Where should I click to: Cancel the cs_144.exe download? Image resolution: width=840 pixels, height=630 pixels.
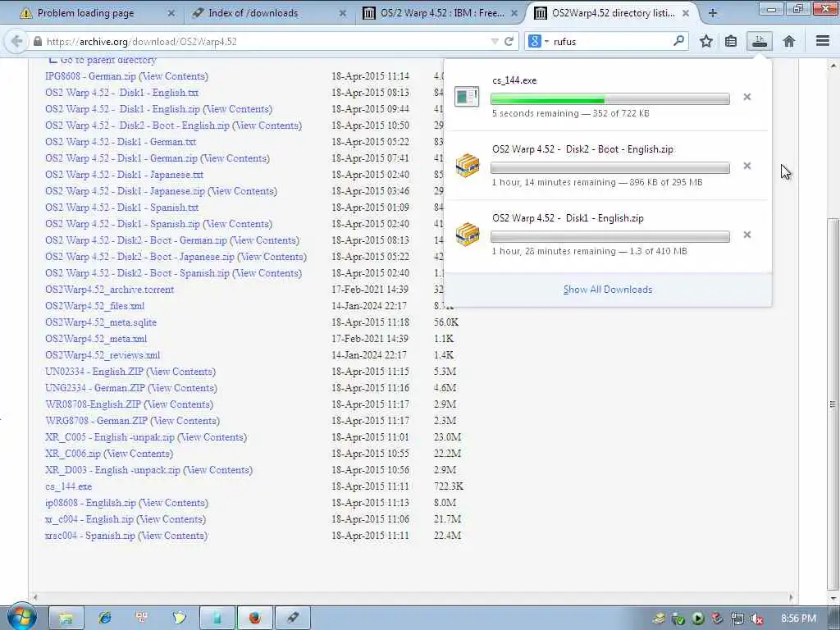coord(746,97)
